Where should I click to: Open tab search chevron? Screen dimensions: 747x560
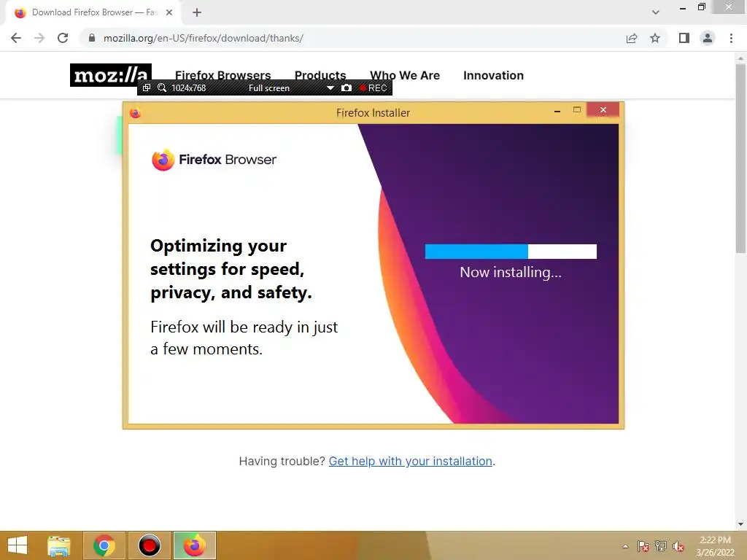(656, 12)
